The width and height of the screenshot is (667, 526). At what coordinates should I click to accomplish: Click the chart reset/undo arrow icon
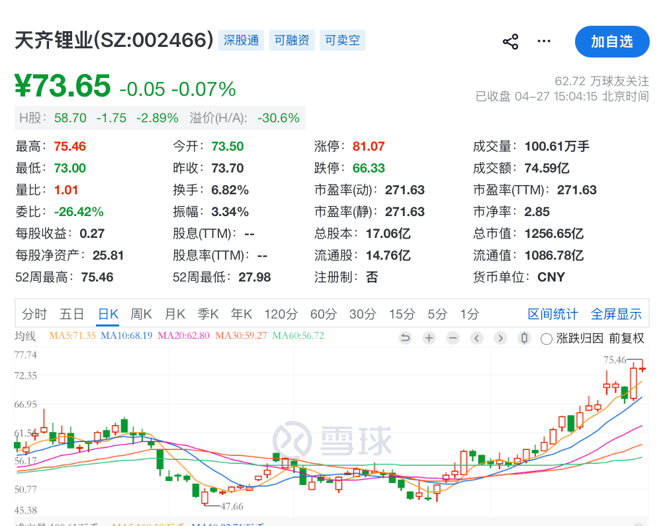click(x=405, y=338)
